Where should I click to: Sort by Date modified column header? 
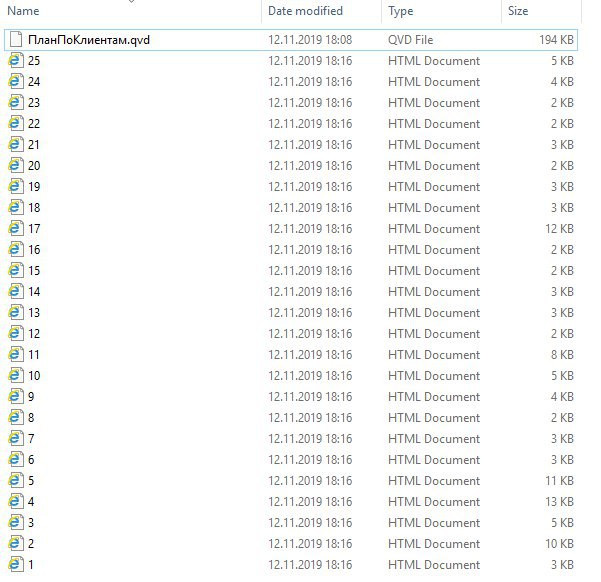(x=305, y=11)
